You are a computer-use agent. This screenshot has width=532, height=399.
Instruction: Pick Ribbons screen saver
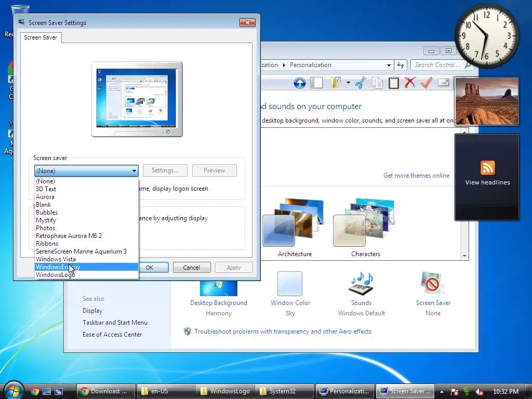click(86, 244)
